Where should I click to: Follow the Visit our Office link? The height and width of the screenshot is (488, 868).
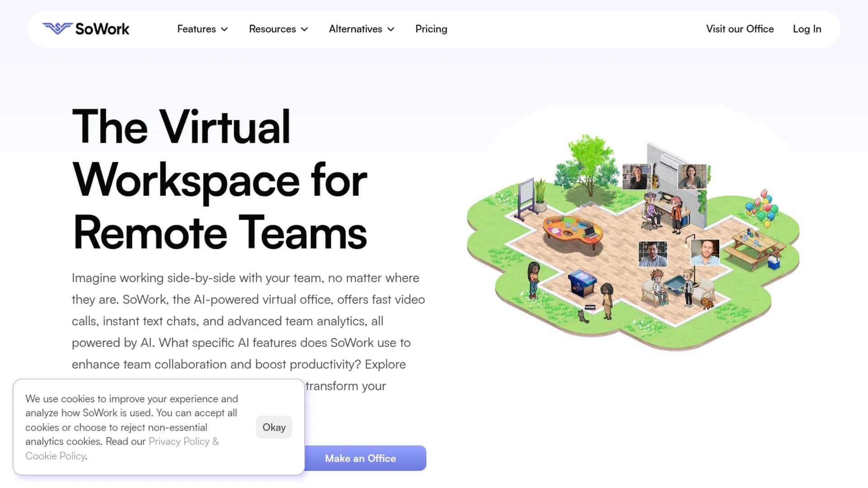pos(740,29)
